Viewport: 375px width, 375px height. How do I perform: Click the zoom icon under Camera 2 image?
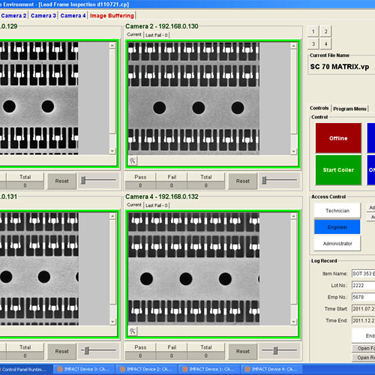pyautogui.click(x=132, y=161)
